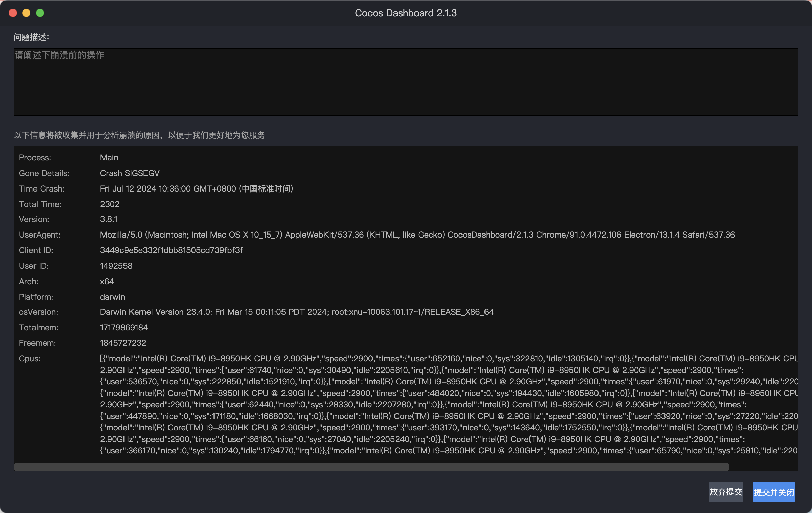Click the 放弃提交 (discard) button
Screen dimensions: 812x513
coord(726,492)
